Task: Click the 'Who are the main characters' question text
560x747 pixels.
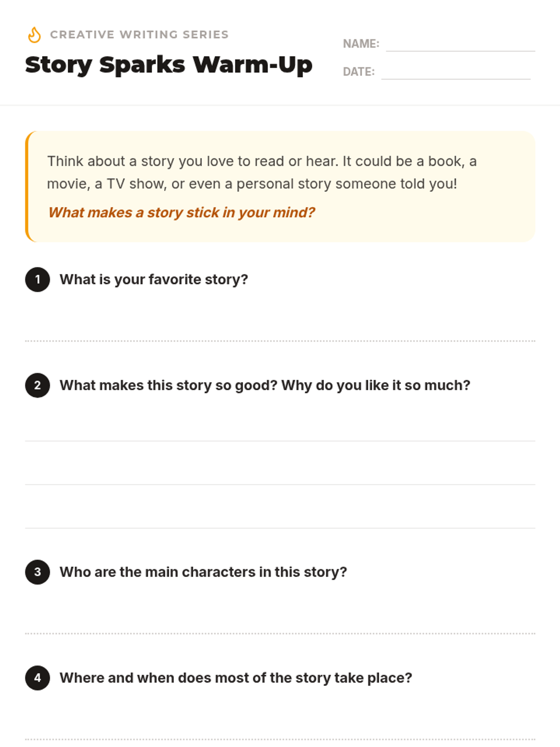Action: point(203,572)
